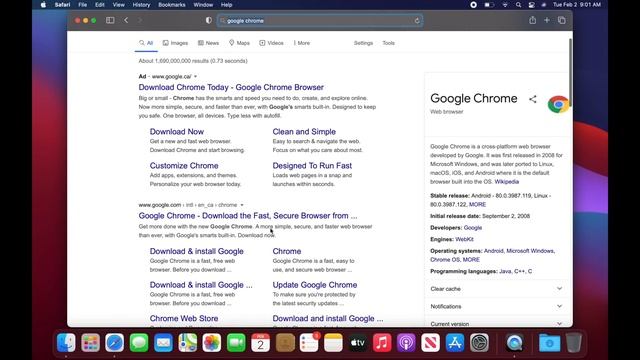Open the Clean and Simple sitelink
The height and width of the screenshot is (360, 640).
coord(304,131)
